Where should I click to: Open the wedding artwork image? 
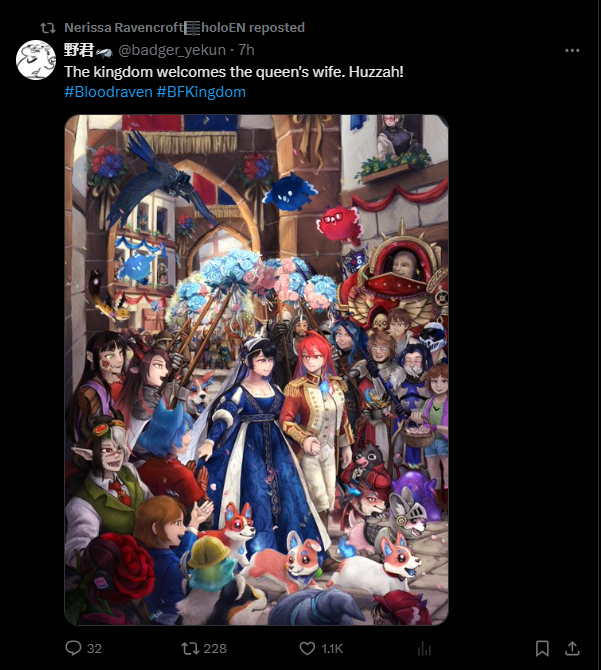256,370
